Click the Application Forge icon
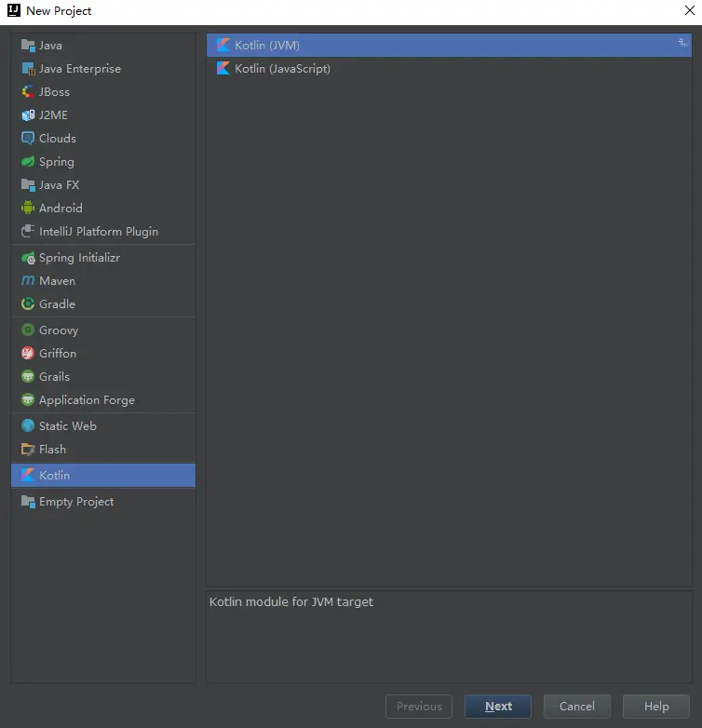This screenshot has height=728, width=702. 28,399
